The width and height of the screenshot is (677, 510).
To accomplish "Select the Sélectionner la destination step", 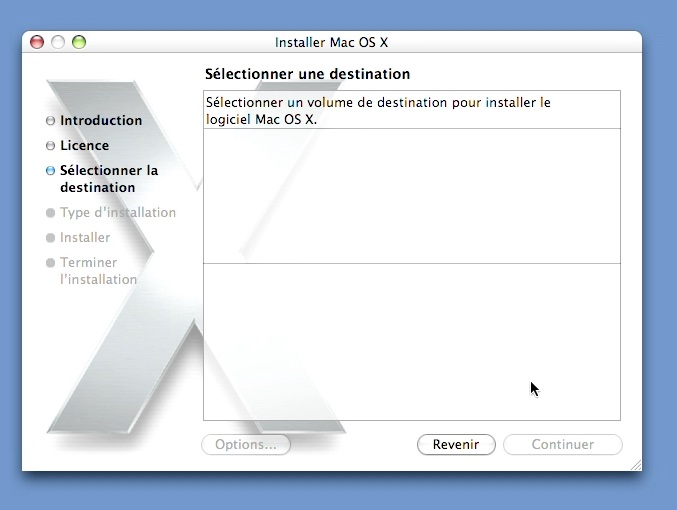I will click(x=109, y=179).
